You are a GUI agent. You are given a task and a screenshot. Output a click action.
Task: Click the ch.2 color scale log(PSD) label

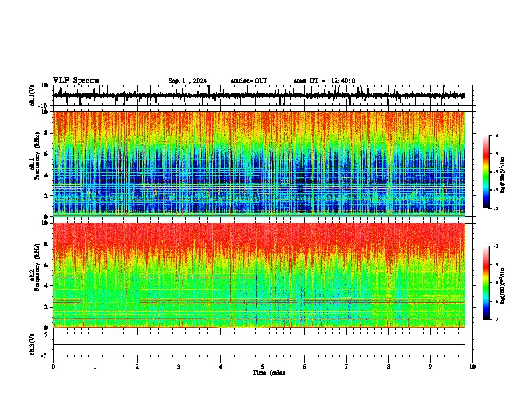503,285
